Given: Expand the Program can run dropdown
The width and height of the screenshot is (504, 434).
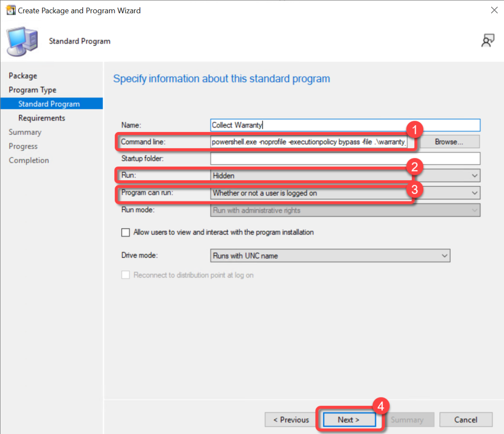Looking at the screenshot, I should tap(345, 193).
